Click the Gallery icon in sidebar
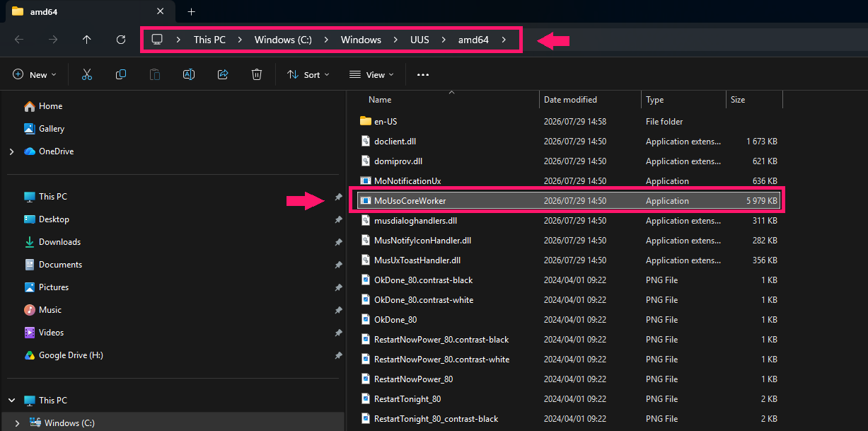 29,129
